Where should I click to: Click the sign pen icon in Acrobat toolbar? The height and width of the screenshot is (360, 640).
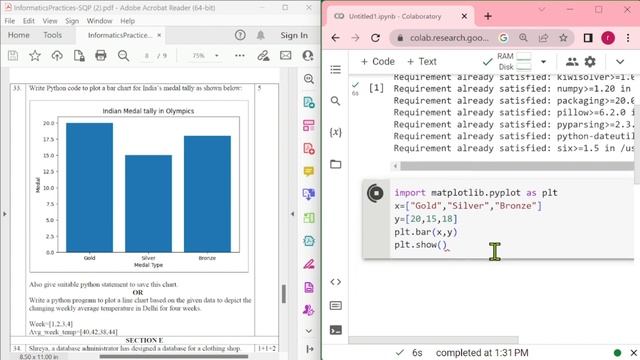(263, 56)
